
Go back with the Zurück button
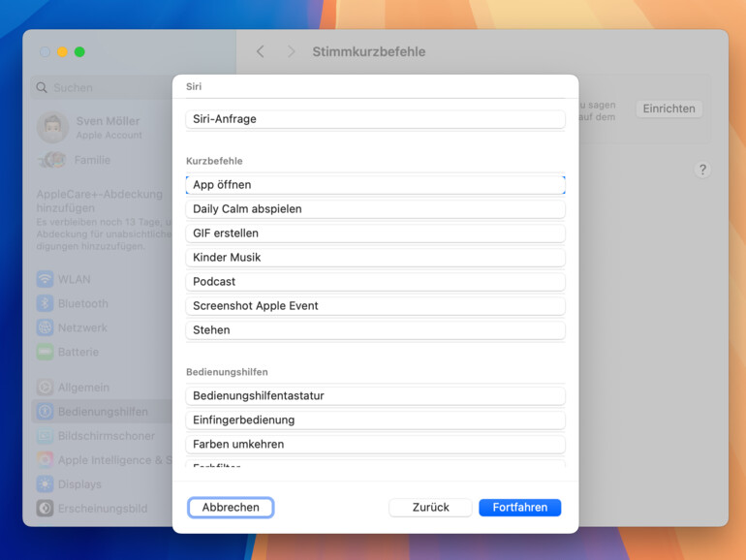[x=430, y=507]
